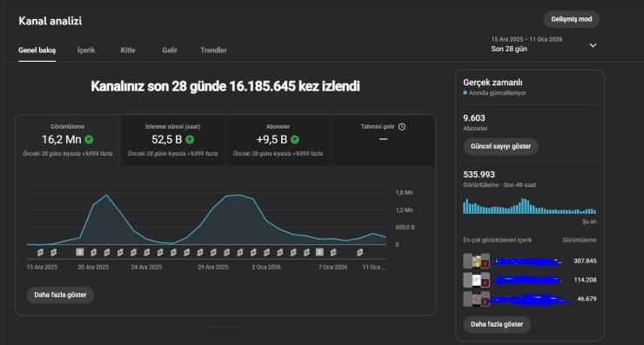Open thumbnail of video with 46.679 views
Screen dimensions: 644x345
(x=476, y=299)
